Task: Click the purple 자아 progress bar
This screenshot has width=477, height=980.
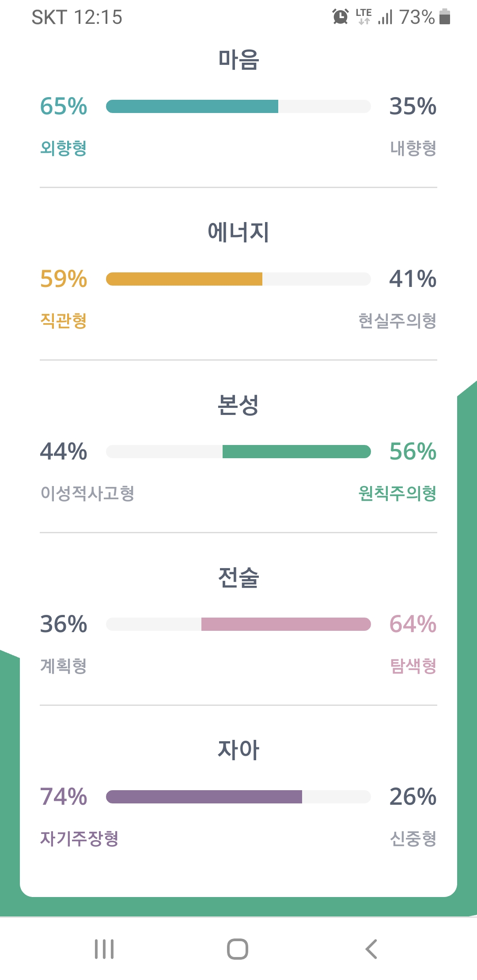Action: point(238,797)
